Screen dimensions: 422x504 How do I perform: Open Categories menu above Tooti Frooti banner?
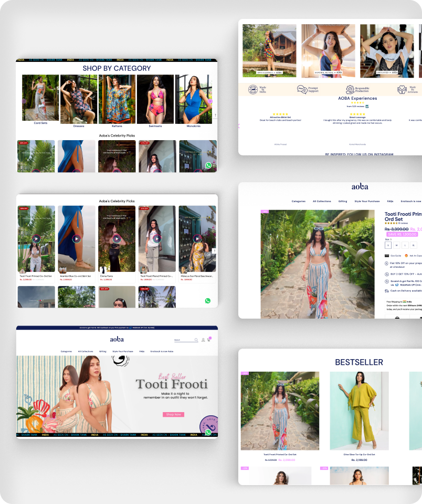(66, 351)
